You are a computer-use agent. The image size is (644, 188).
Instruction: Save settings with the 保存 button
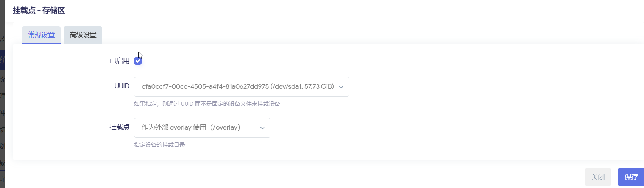631,177
